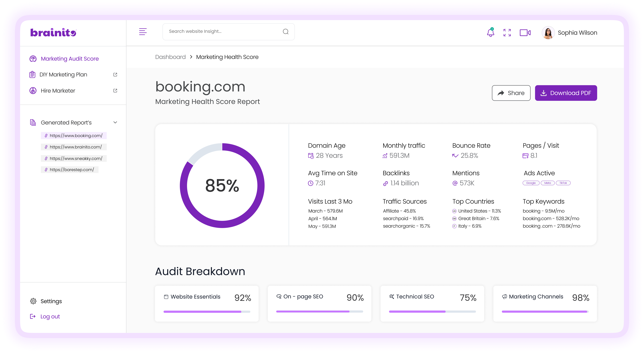
Task: Click the video camera icon
Action: [x=525, y=32]
